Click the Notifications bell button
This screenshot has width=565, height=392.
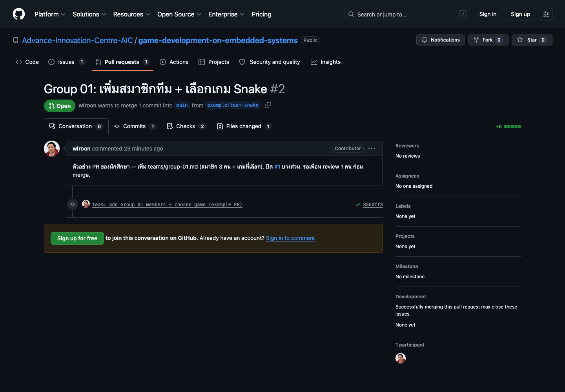tap(441, 40)
